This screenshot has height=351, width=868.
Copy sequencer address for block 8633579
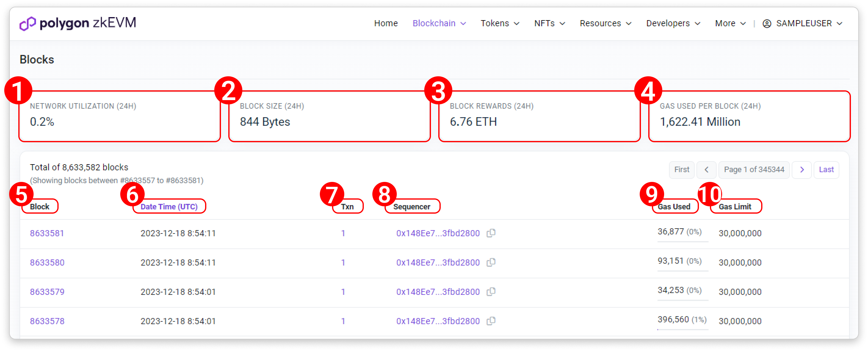(491, 291)
